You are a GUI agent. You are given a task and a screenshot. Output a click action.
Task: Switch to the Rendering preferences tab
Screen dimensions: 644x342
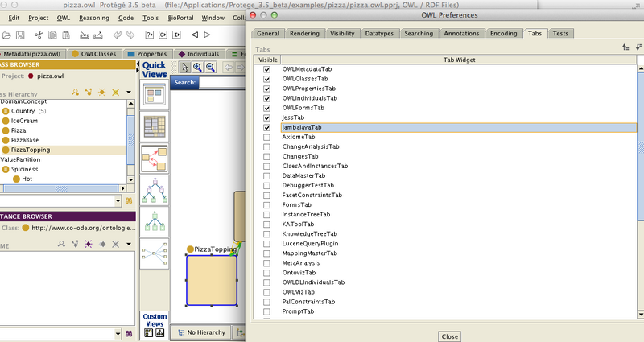point(304,34)
